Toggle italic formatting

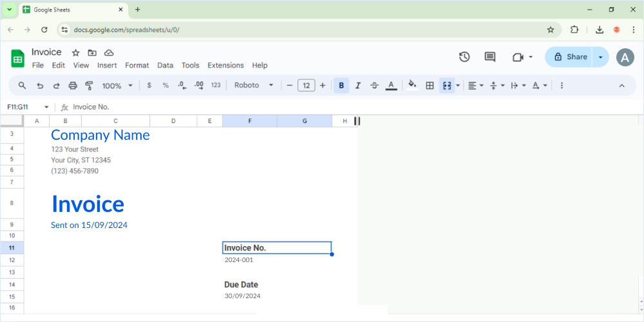(358, 86)
